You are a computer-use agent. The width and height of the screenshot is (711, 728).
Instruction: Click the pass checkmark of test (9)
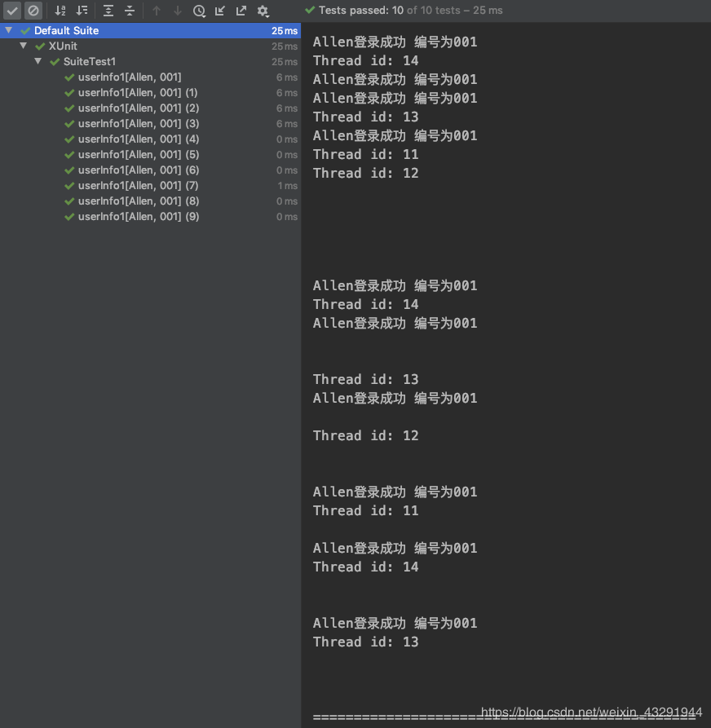69,217
